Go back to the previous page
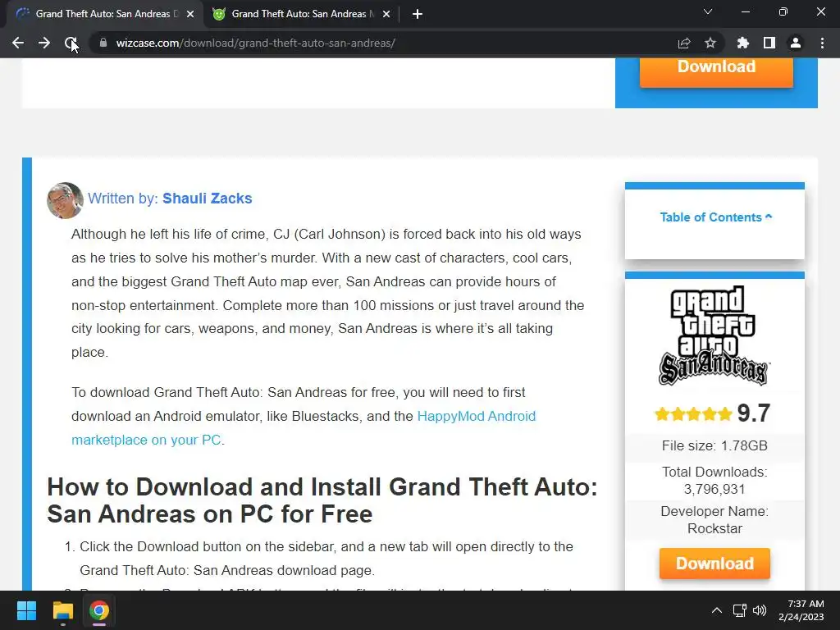This screenshot has height=630, width=840. (18, 43)
